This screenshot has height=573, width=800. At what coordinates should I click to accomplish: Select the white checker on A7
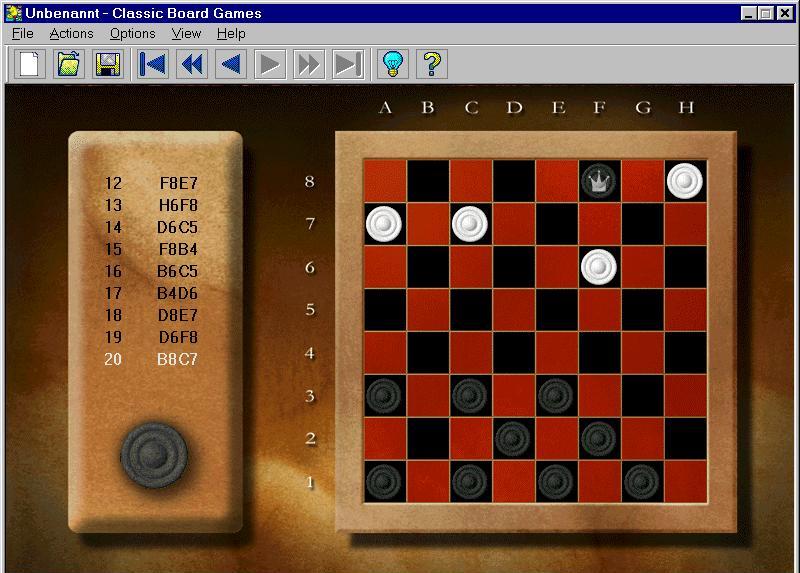[384, 224]
